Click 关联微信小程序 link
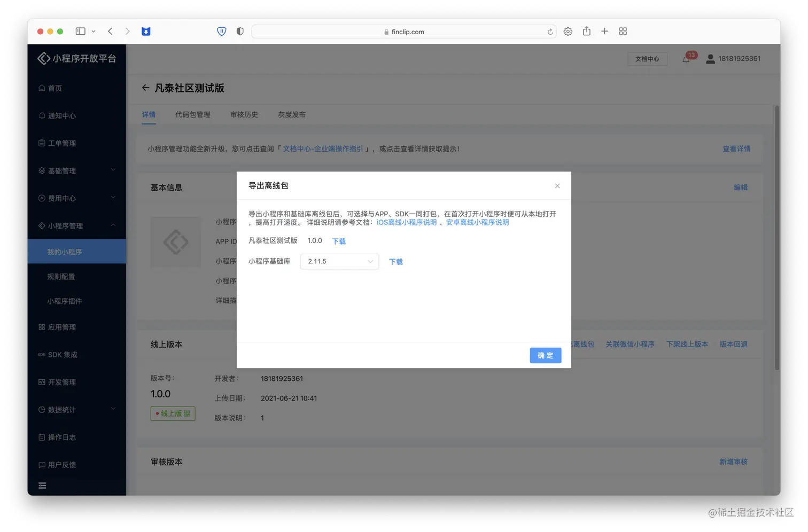 [630, 345]
